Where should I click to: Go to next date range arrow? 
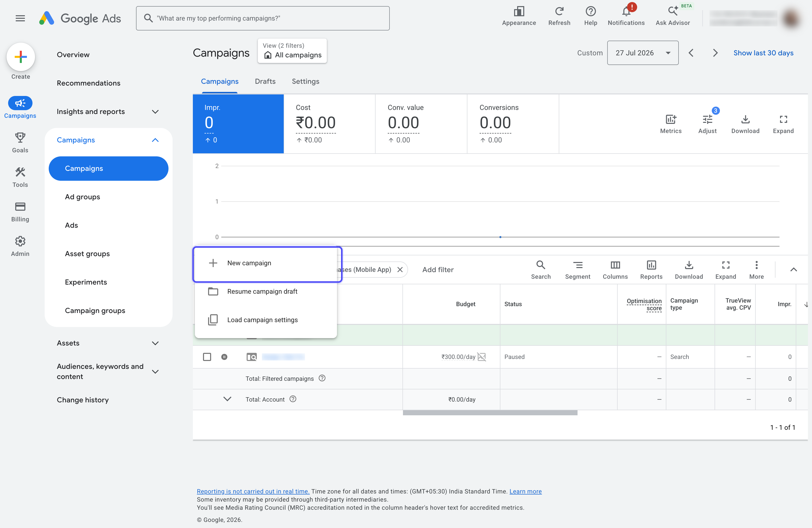[x=715, y=53]
